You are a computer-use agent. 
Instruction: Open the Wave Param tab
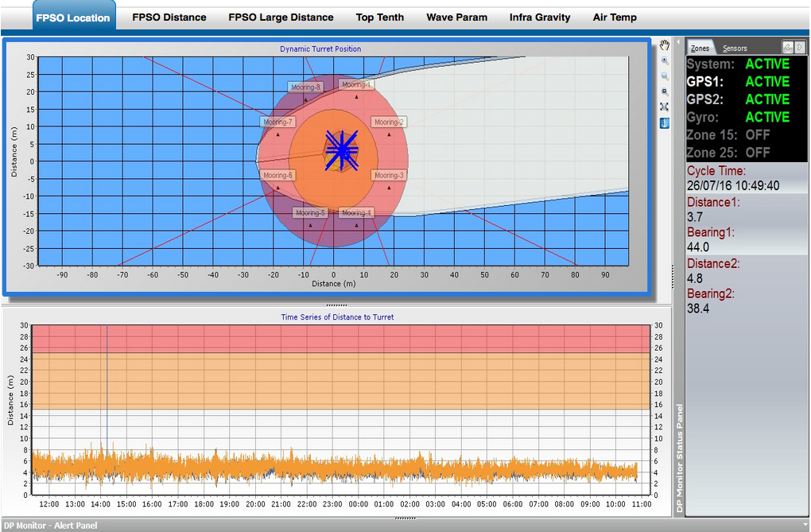(456, 17)
